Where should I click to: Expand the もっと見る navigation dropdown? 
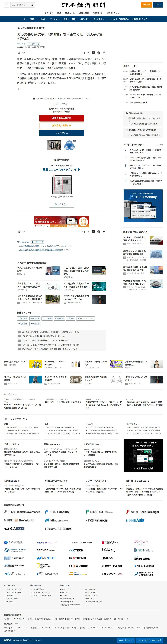(x=99, y=19)
